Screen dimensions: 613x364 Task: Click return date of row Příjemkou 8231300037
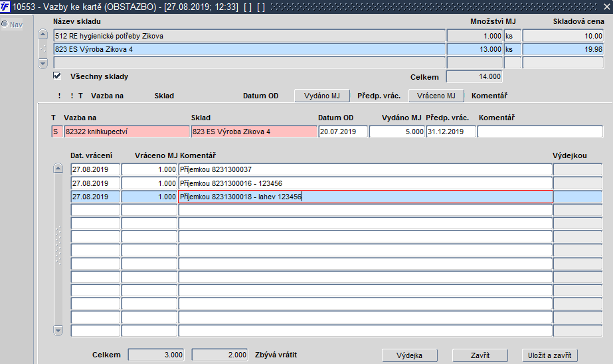(x=96, y=169)
